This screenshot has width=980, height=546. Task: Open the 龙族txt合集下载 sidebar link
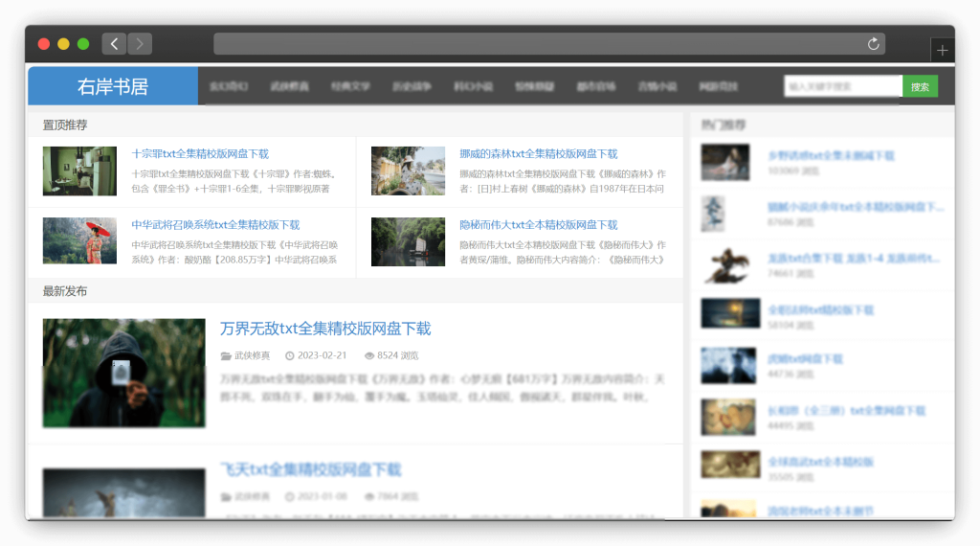click(x=853, y=259)
